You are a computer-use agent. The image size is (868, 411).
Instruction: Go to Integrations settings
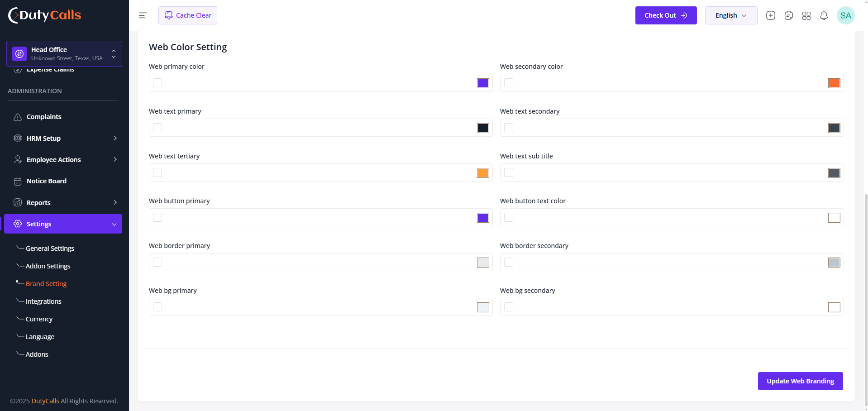(43, 301)
